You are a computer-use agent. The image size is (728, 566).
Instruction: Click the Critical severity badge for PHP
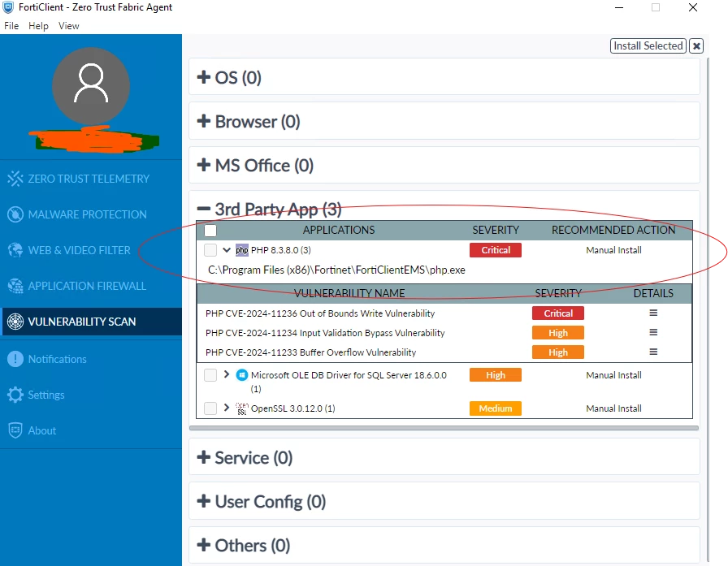pyautogui.click(x=496, y=250)
